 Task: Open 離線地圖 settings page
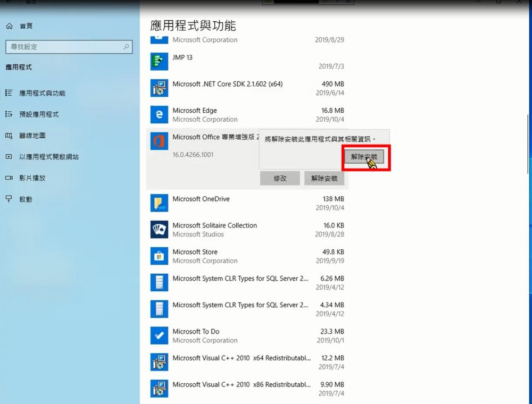click(32, 136)
